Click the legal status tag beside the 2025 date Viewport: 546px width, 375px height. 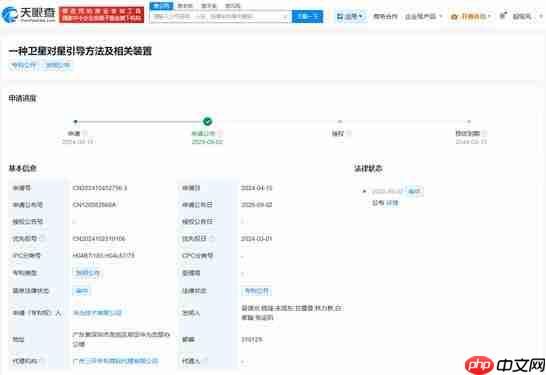pos(414,191)
